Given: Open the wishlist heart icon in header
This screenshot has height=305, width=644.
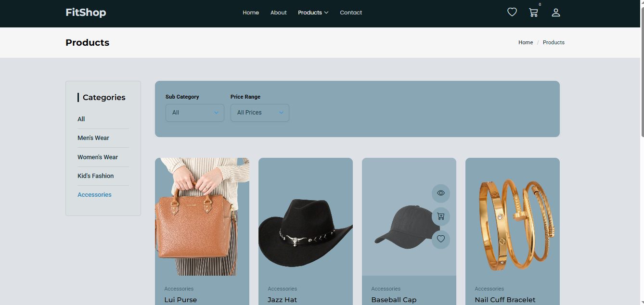Looking at the screenshot, I should (x=512, y=13).
